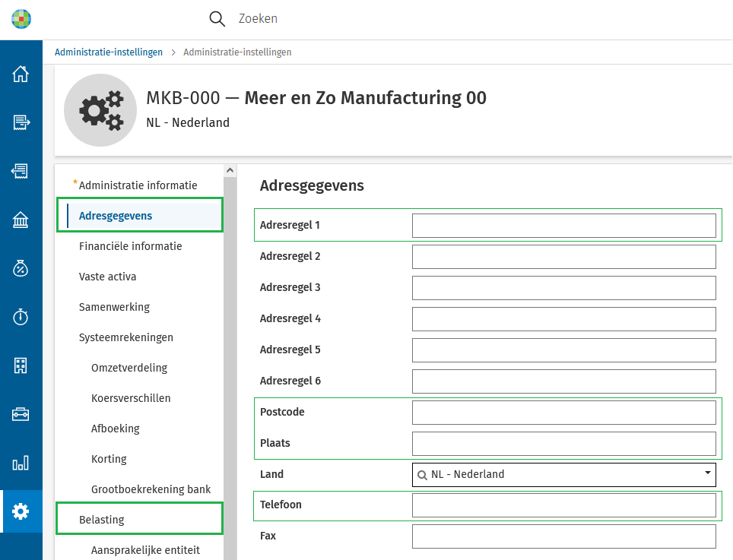The height and width of the screenshot is (560, 733).
Task: Select Belasting in the side menu
Action: point(102,520)
